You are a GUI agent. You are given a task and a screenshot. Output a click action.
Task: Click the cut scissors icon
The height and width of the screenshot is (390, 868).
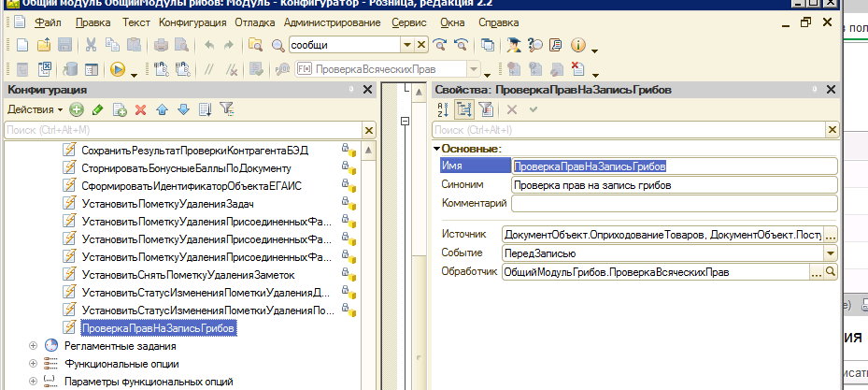click(92, 45)
